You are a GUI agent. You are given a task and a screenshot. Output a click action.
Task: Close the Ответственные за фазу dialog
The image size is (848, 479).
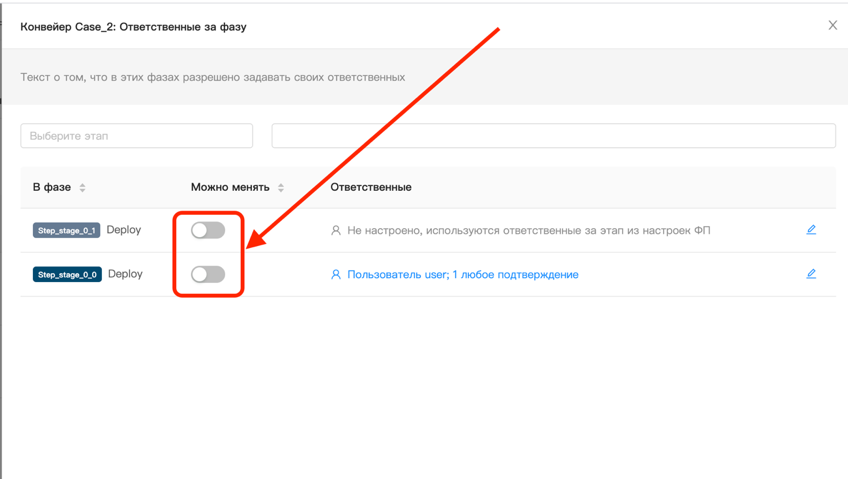pyautogui.click(x=832, y=25)
